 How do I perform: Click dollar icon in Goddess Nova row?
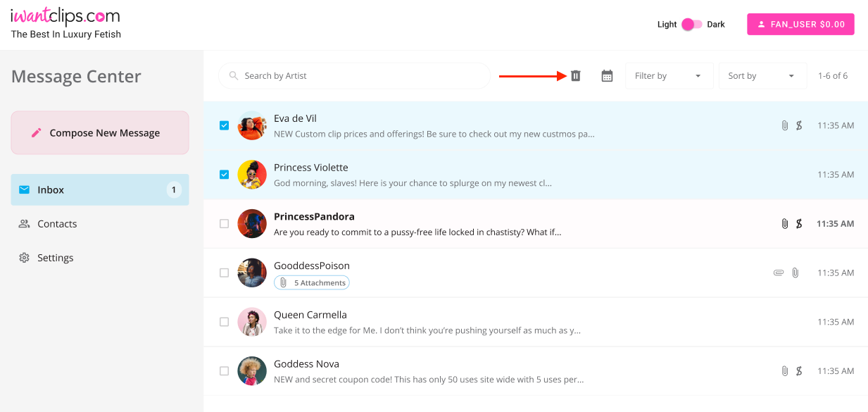click(799, 370)
